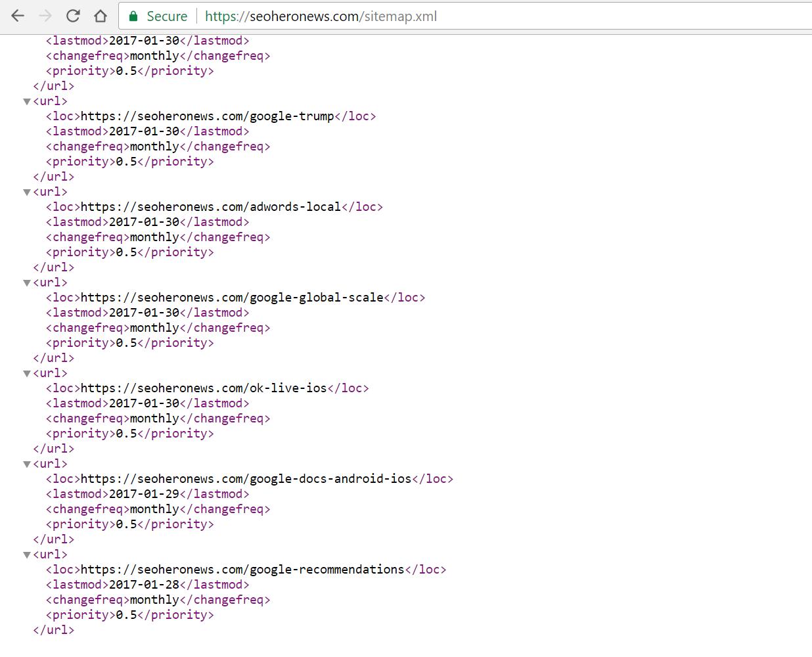Screen dimensions: 812x657
Task: Select the google-docs-android-ios loc URL text
Action: click(x=246, y=479)
